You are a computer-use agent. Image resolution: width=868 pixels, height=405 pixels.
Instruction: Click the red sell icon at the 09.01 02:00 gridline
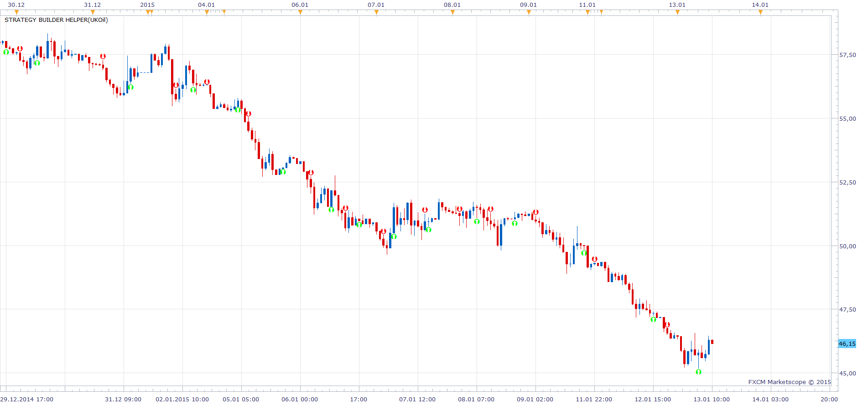(536, 212)
